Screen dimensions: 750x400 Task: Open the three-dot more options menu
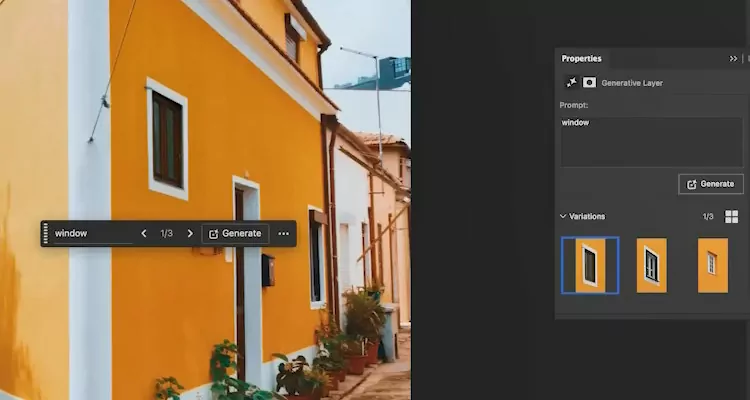coord(284,233)
